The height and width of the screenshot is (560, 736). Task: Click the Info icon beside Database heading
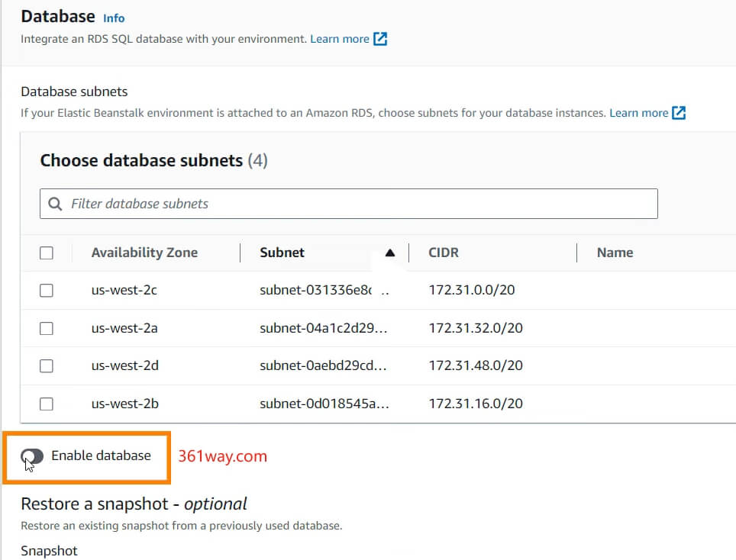114,18
